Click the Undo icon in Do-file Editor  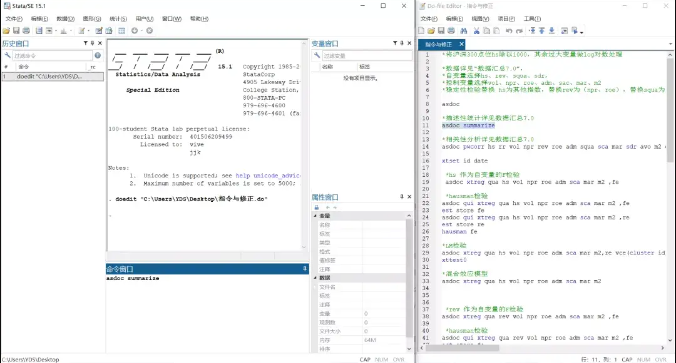tap(509, 31)
